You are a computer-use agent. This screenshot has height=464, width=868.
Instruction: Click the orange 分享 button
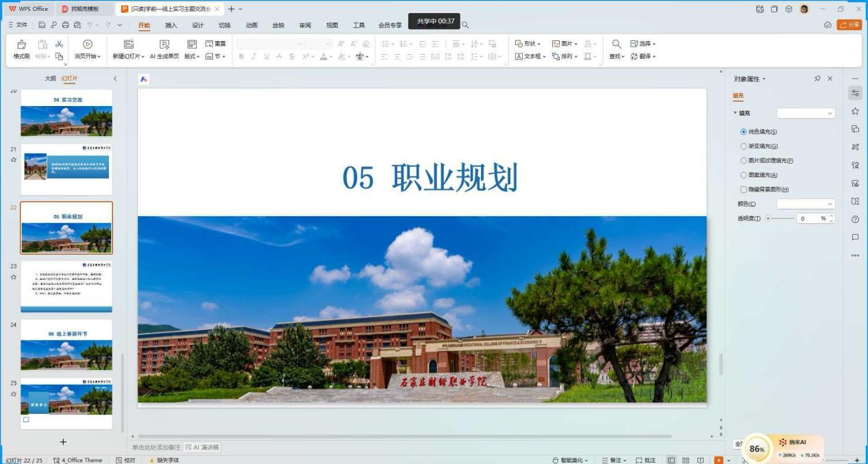pyautogui.click(x=850, y=25)
